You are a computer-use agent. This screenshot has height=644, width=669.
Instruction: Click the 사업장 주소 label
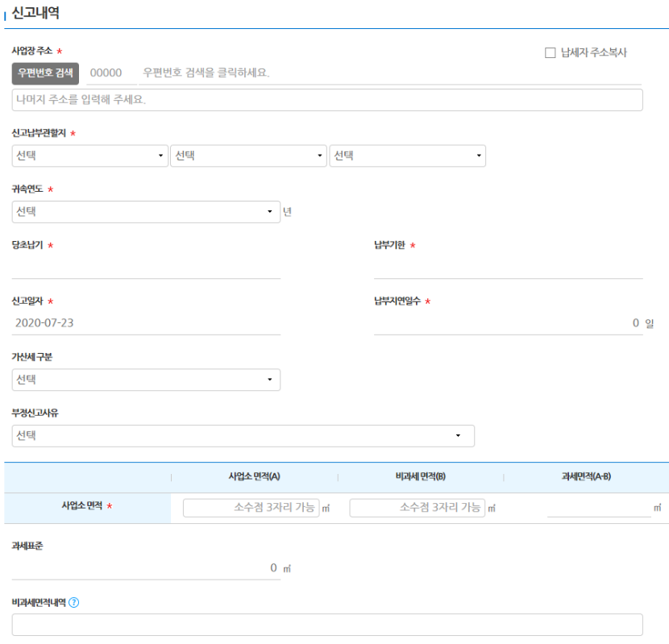coord(32,51)
